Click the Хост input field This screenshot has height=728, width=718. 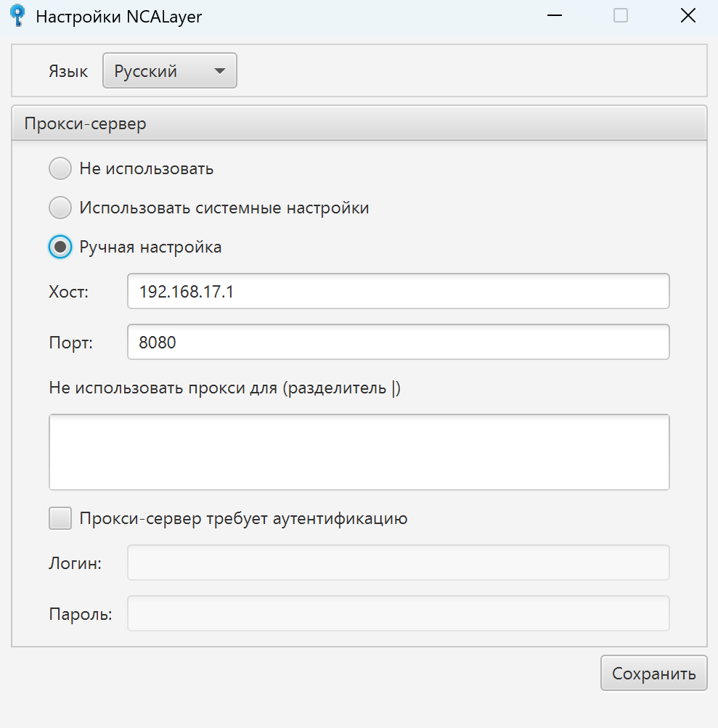[x=398, y=291]
